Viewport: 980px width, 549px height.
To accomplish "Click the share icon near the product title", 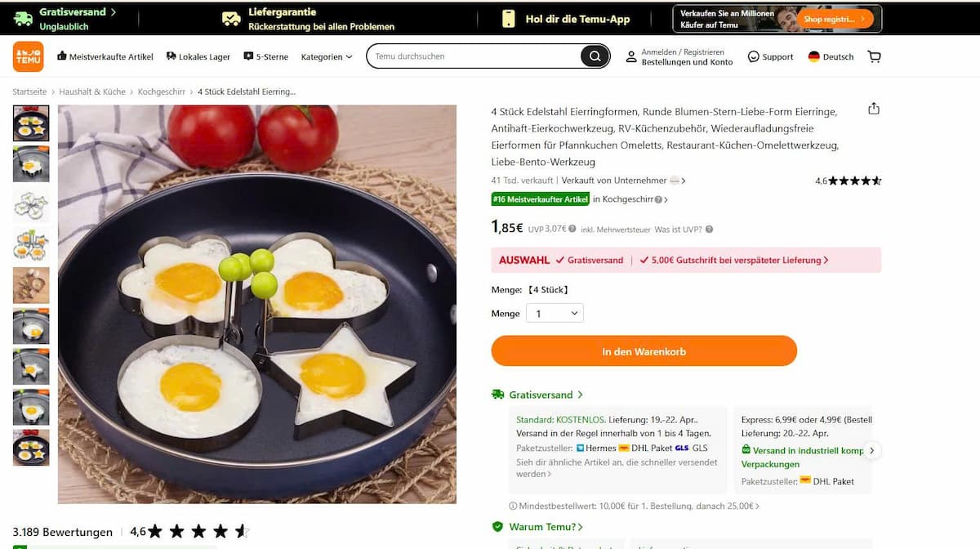I will click(874, 107).
